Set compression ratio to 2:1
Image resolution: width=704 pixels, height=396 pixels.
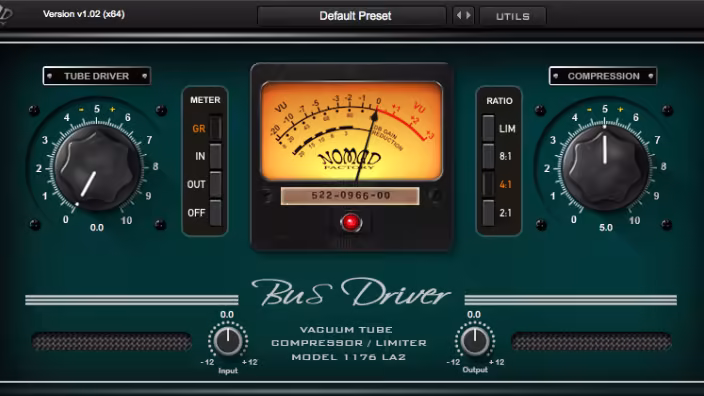click(x=488, y=212)
